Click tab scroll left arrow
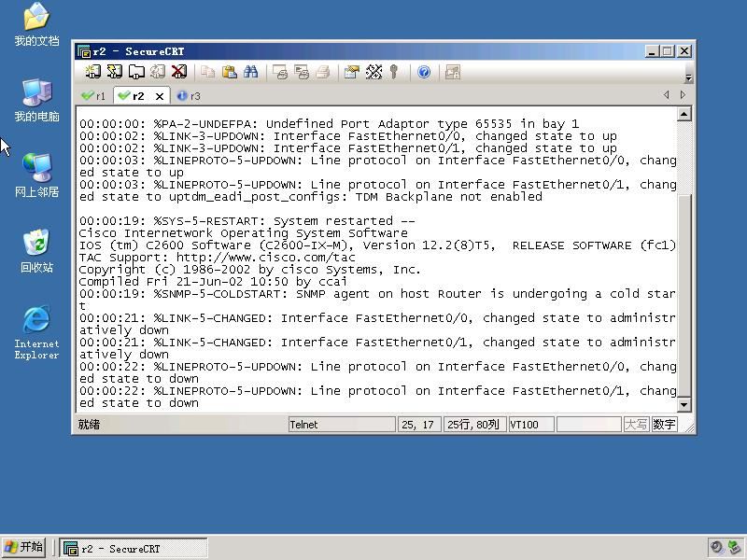This screenshot has height=560, width=747. tap(666, 95)
